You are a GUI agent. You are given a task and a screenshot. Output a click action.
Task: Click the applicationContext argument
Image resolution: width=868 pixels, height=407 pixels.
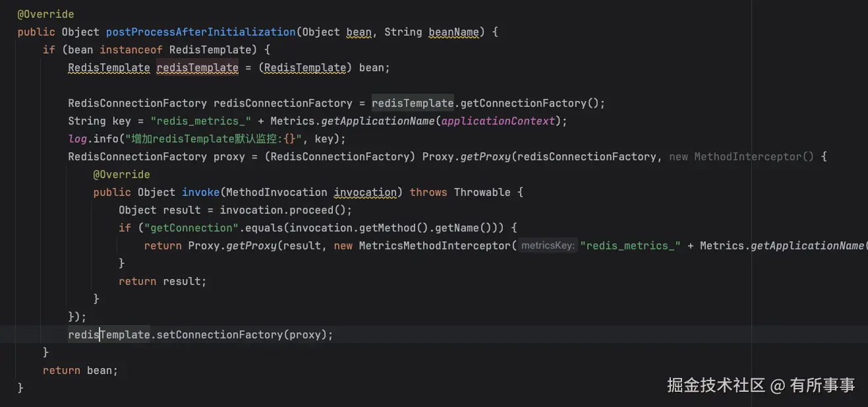pyautogui.click(x=499, y=121)
